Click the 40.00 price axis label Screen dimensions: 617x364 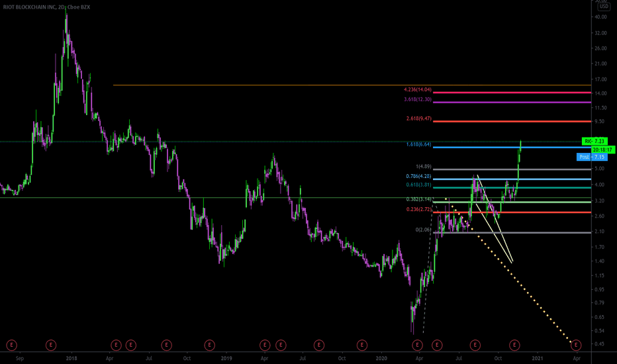[600, 17]
